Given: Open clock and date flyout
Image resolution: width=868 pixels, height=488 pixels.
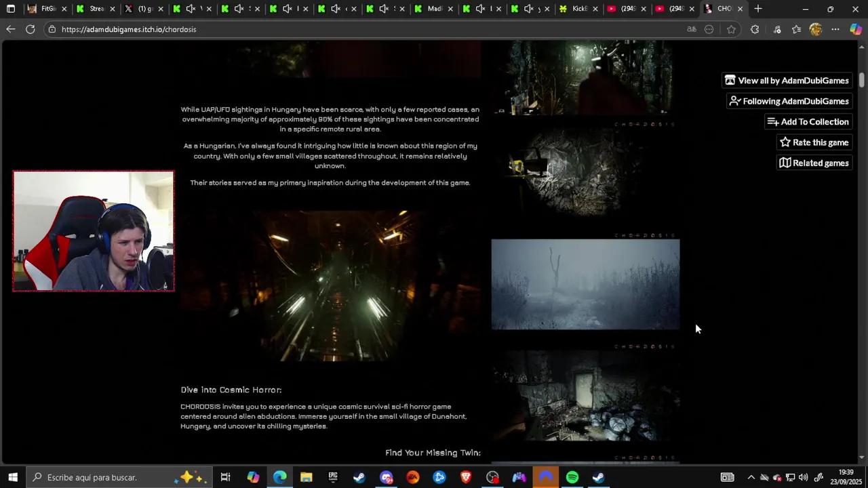Looking at the screenshot, I should click(846, 477).
